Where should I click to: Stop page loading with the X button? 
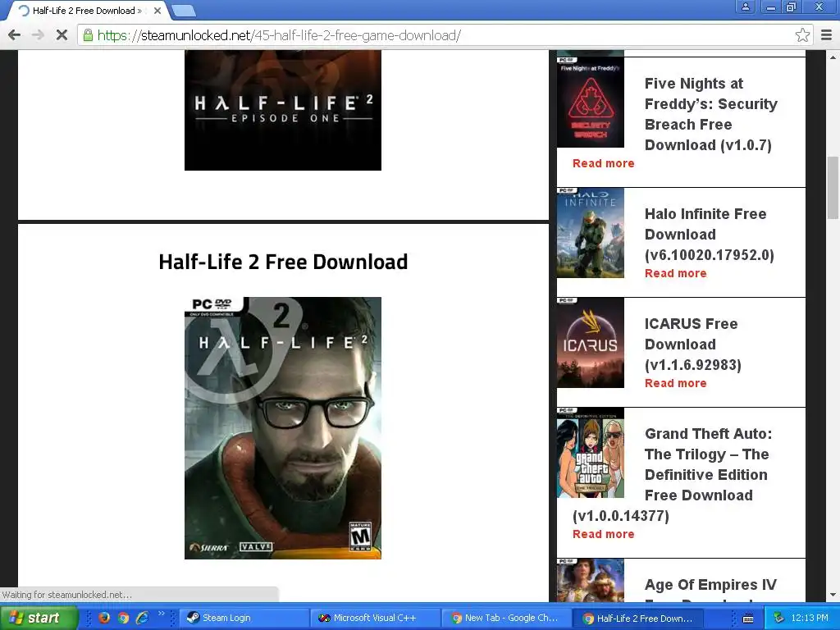[x=62, y=35]
